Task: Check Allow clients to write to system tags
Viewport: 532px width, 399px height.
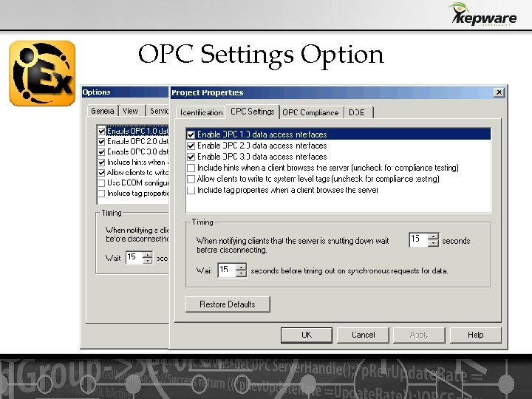Action: coord(191,179)
